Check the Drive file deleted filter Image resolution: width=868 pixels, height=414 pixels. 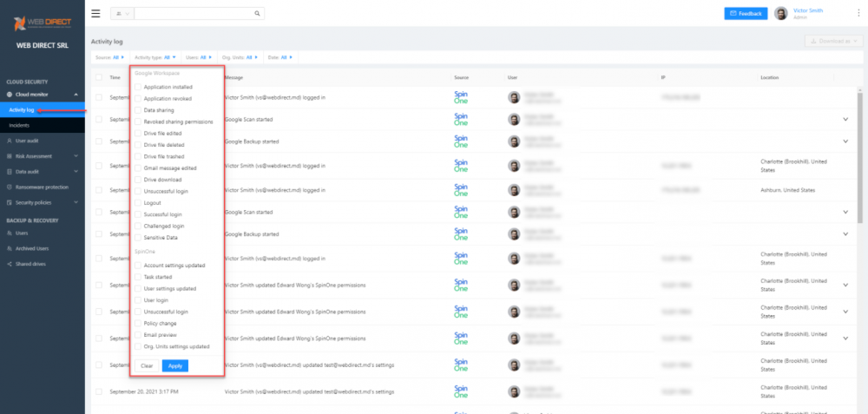click(138, 145)
